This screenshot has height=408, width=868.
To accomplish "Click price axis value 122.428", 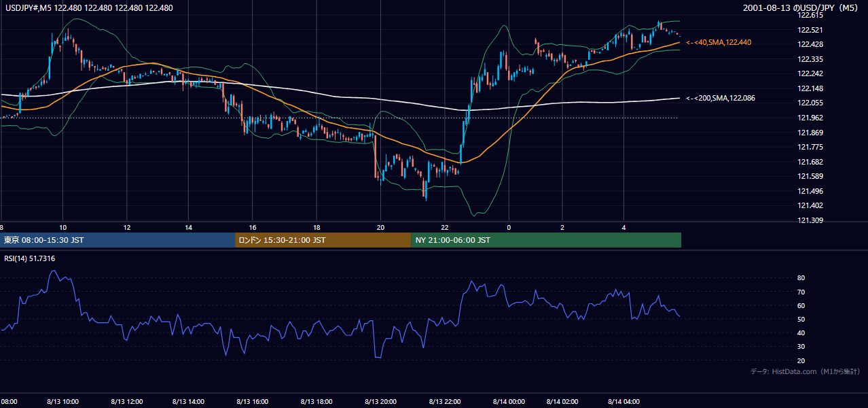I will (811, 44).
